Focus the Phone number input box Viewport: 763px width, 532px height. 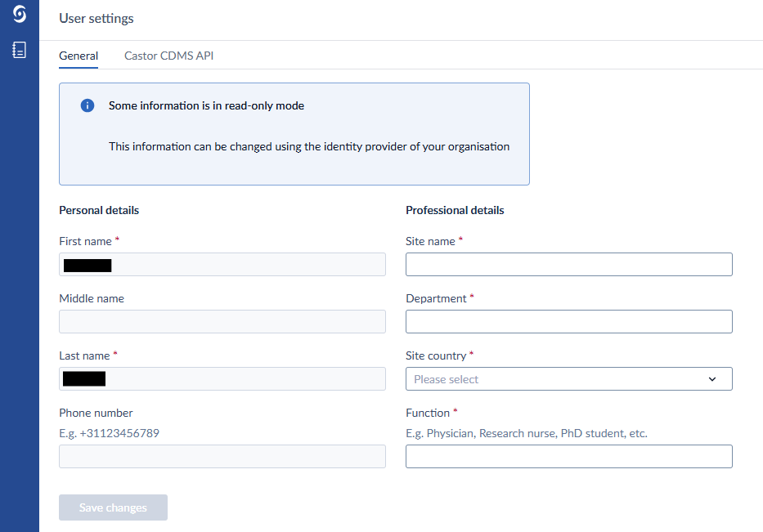tap(222, 457)
